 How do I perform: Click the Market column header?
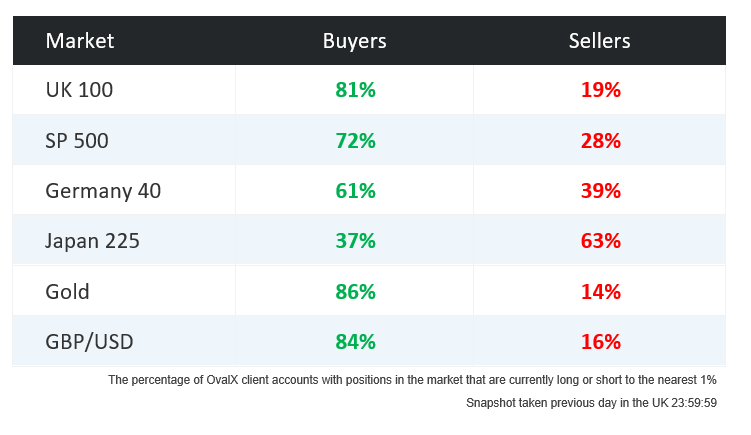(80, 41)
